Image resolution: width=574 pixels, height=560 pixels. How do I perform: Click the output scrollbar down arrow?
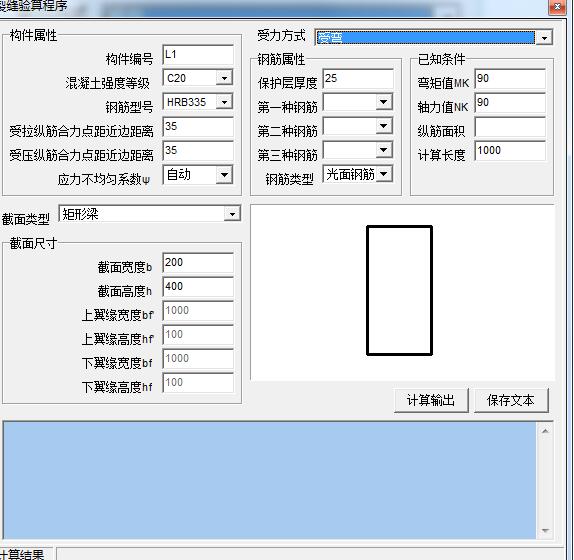(x=545, y=531)
